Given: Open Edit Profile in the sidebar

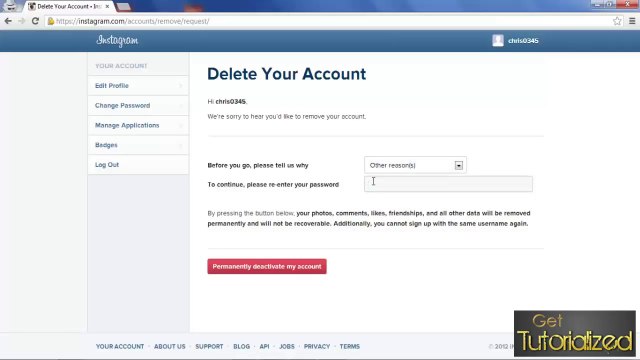Looking at the screenshot, I should coord(138,86).
